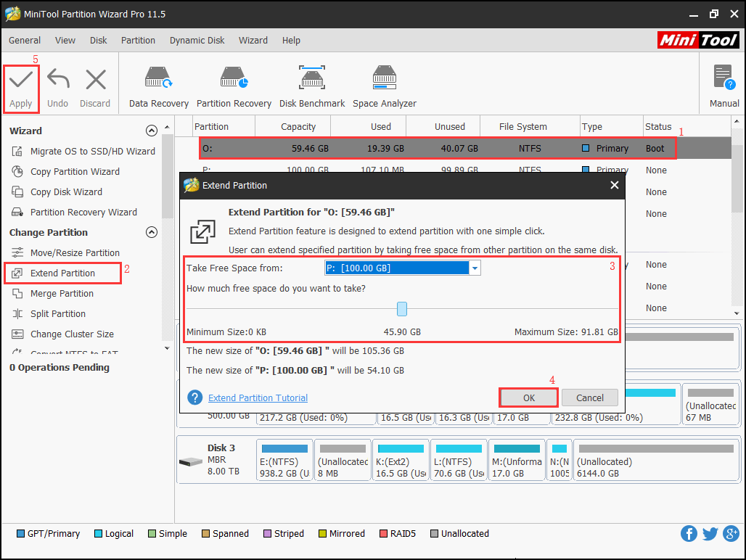The image size is (746, 560).
Task: Close the Extend Partition dialog
Action: tap(614, 185)
